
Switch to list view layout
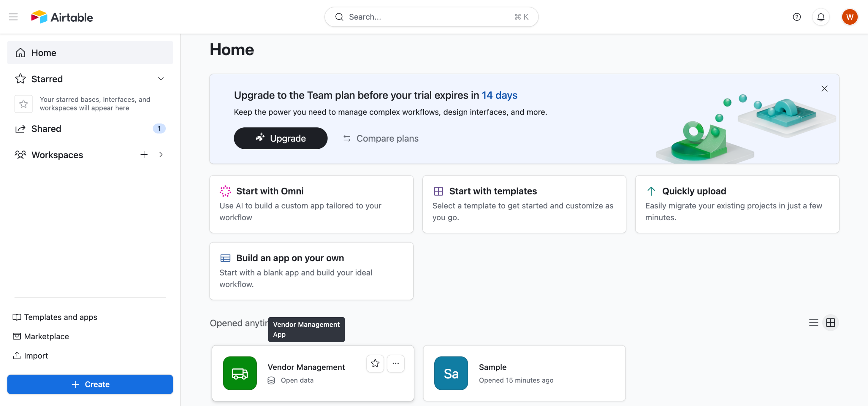click(813, 322)
